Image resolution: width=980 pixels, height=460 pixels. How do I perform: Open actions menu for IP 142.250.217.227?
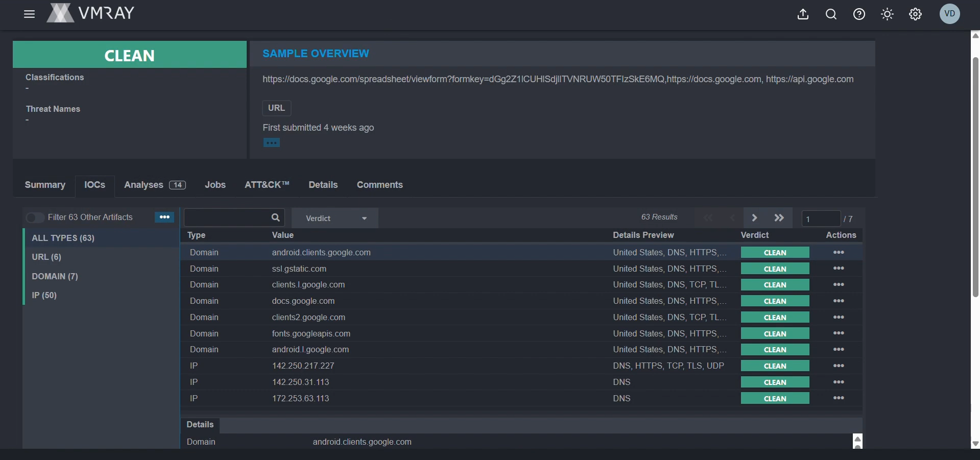point(839,366)
